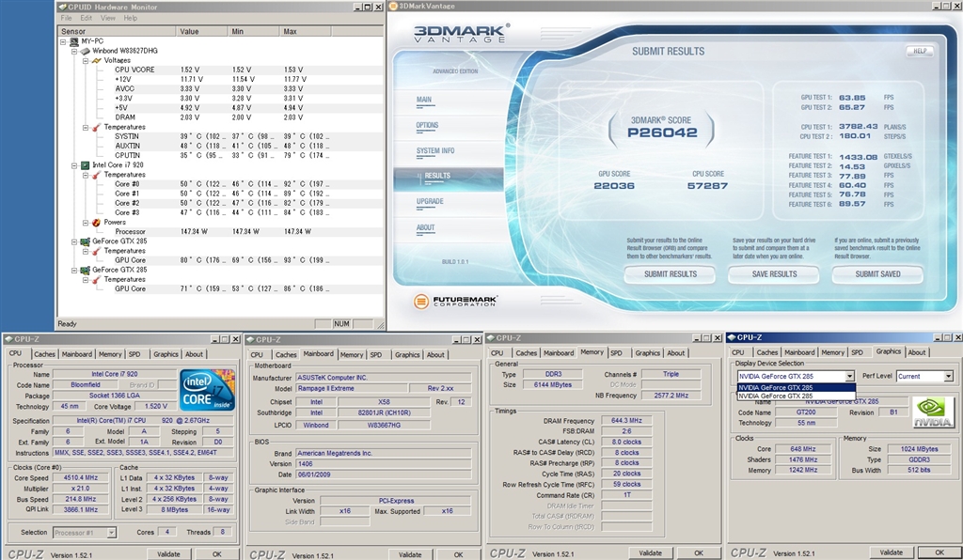
Task: Open the Display Device Selection dropdown arrow
Action: [x=849, y=376]
